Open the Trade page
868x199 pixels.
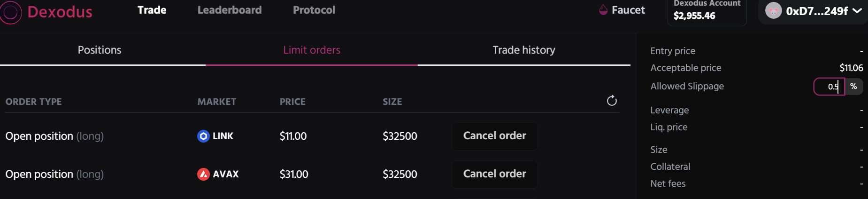pyautogui.click(x=152, y=10)
